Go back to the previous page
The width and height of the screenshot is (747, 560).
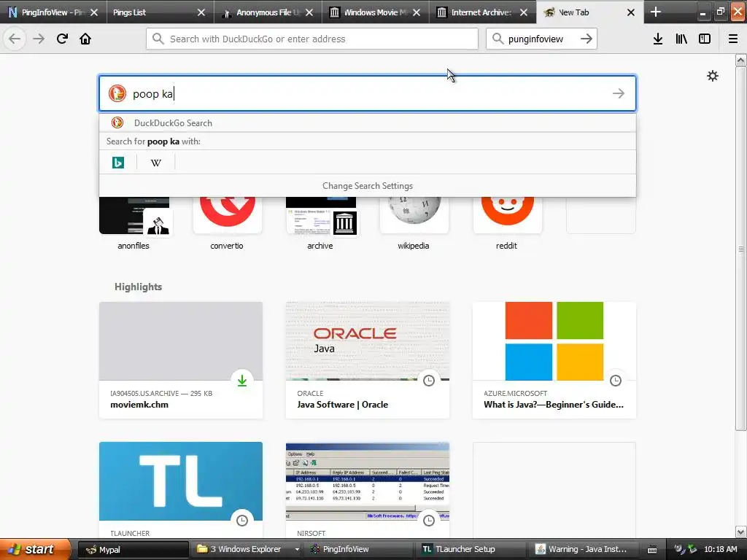pos(15,39)
